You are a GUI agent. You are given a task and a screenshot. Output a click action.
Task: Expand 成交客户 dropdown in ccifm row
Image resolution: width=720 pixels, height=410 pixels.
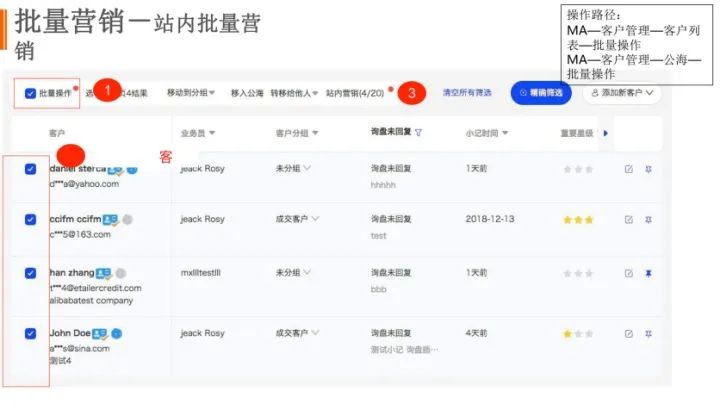297,219
